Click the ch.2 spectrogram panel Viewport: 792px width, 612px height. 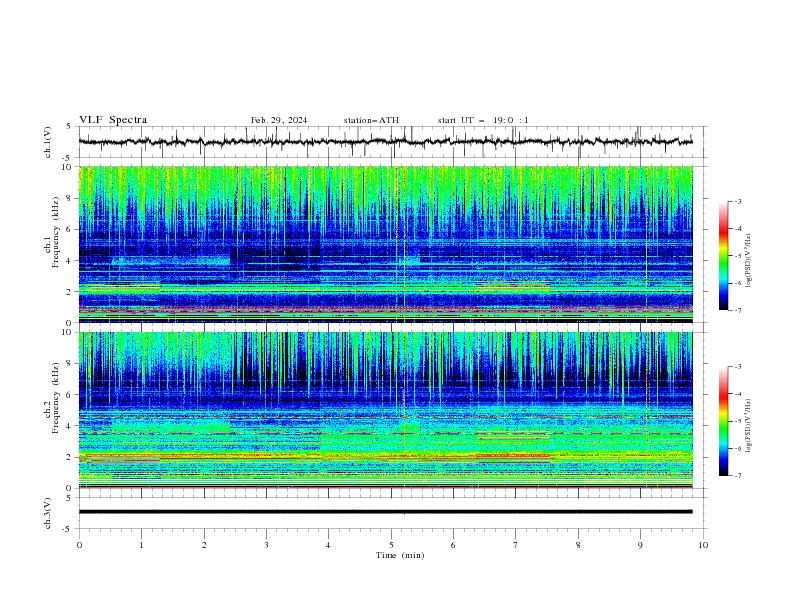385,410
